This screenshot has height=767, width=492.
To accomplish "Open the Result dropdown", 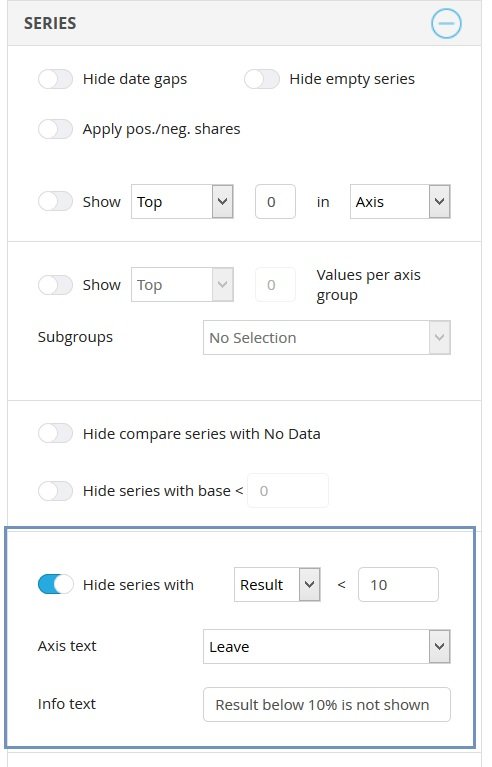I will click(277, 585).
